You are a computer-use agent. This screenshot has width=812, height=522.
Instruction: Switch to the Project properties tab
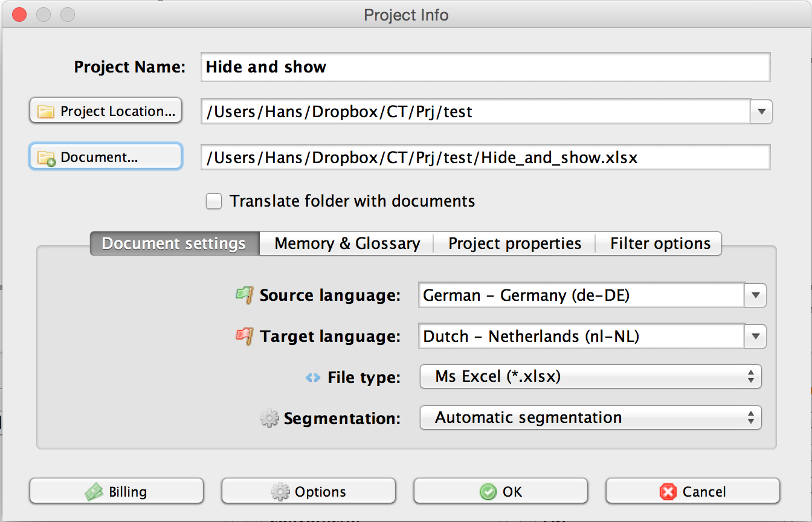point(515,243)
